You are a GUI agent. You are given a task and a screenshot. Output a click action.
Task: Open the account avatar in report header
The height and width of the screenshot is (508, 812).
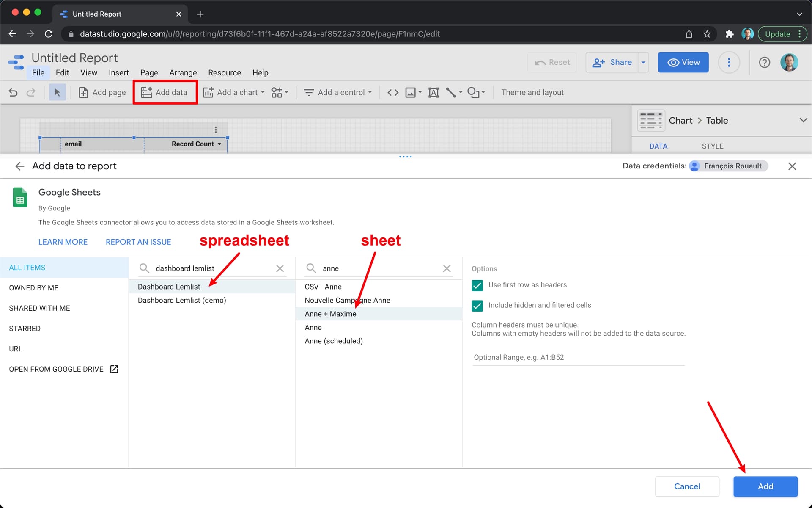[789, 62]
